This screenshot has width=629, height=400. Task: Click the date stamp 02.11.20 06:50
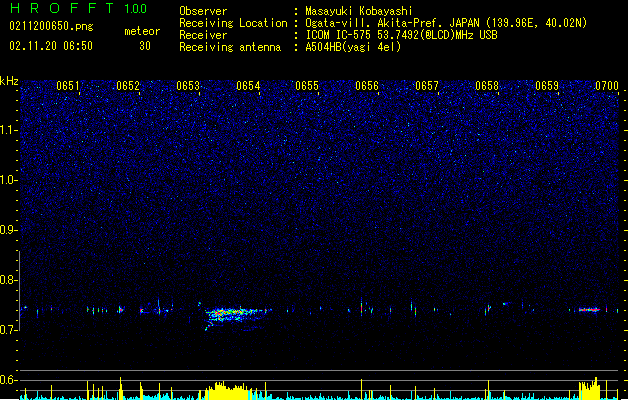pos(51,46)
